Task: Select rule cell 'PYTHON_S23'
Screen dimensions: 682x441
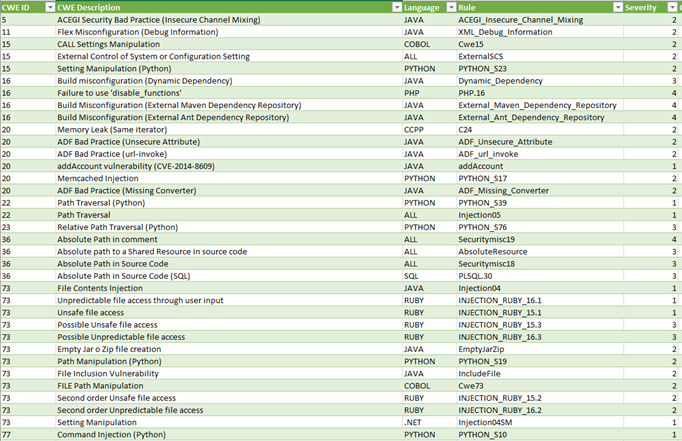Action: (x=540, y=68)
